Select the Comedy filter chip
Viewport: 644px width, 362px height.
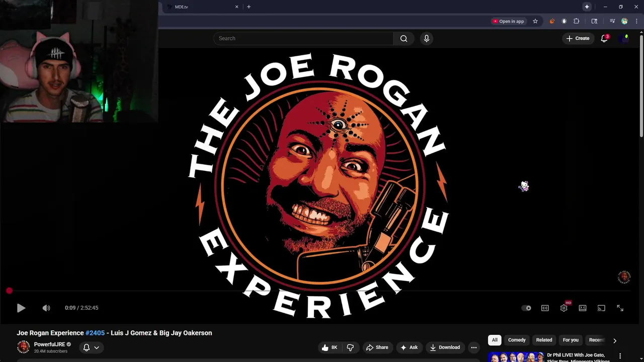tap(517, 340)
